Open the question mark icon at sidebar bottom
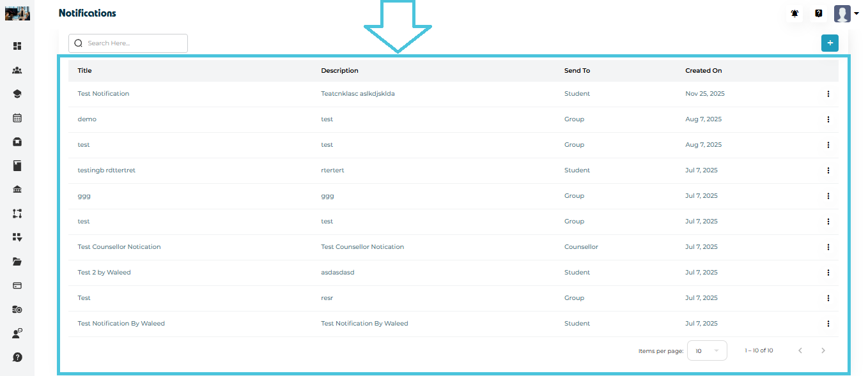Image resolution: width=868 pixels, height=376 pixels. tap(17, 357)
